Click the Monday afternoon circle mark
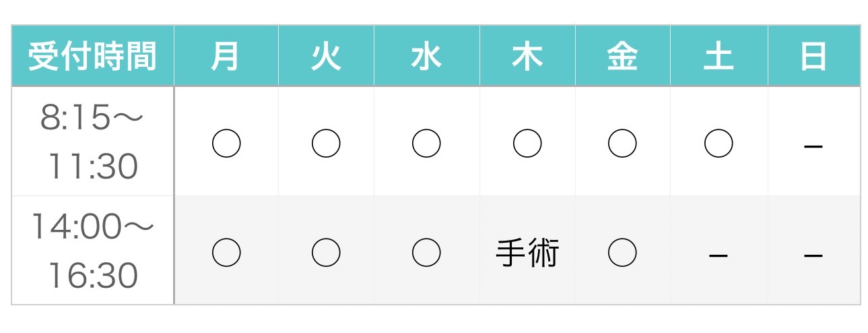868x333 pixels. pos(226,253)
